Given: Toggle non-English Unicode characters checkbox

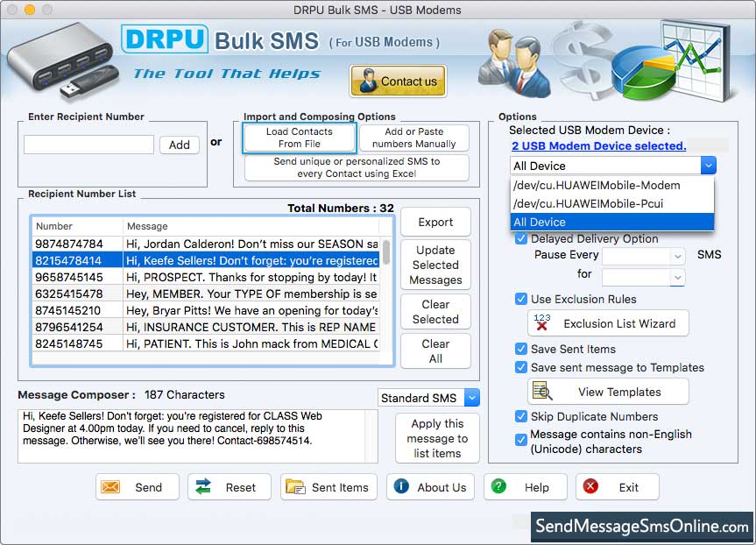Looking at the screenshot, I should tap(520, 440).
